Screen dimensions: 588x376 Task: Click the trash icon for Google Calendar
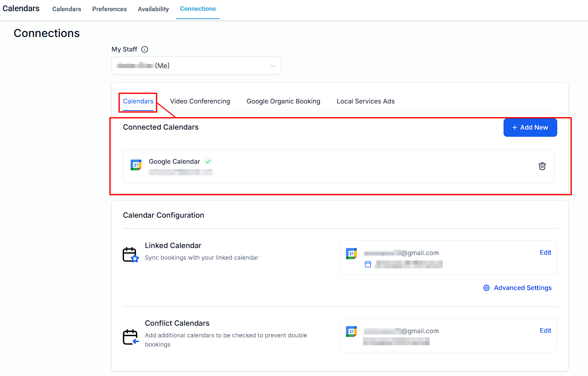(x=542, y=166)
